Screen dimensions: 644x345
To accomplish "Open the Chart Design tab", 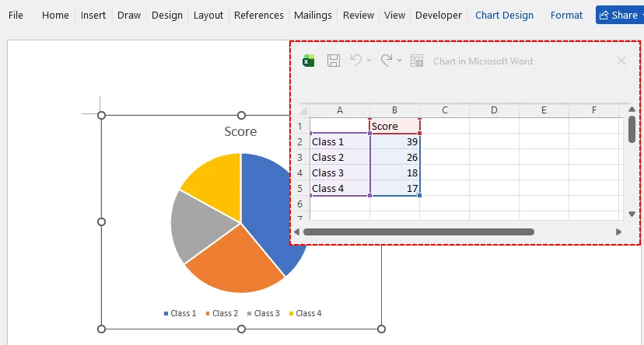I will click(504, 16).
